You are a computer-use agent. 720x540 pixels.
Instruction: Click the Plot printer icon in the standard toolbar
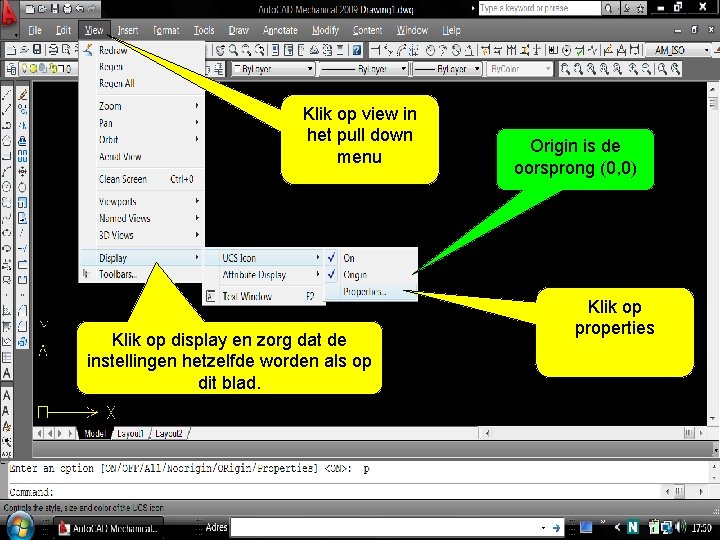pos(54,50)
